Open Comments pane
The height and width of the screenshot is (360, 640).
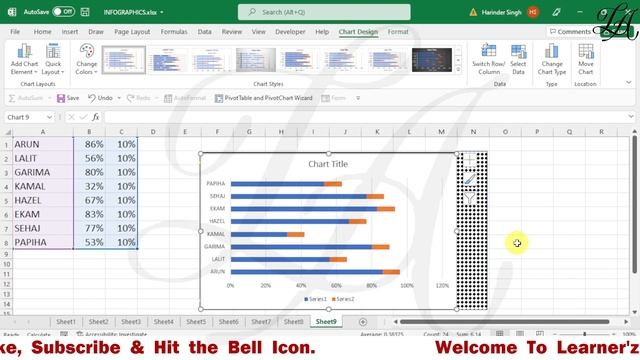tap(570, 31)
